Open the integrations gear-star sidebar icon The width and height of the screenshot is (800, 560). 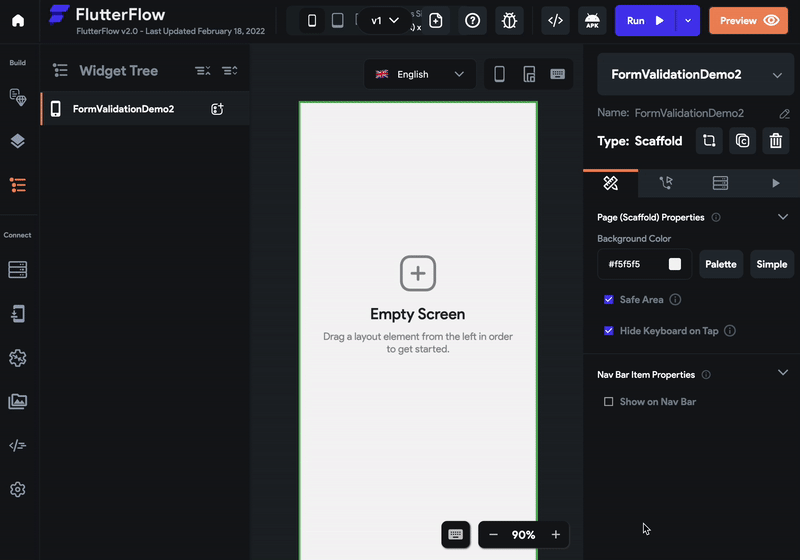[18, 358]
